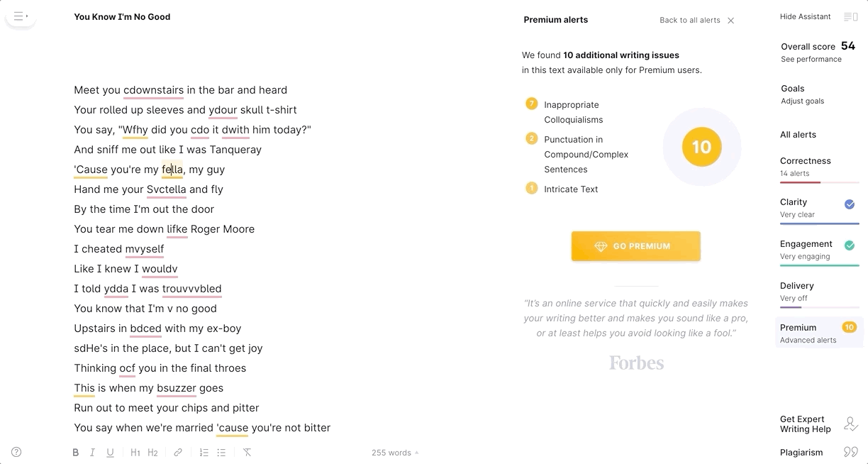This screenshot has height=464, width=868.
Task: Create a numbered list
Action: 204,453
